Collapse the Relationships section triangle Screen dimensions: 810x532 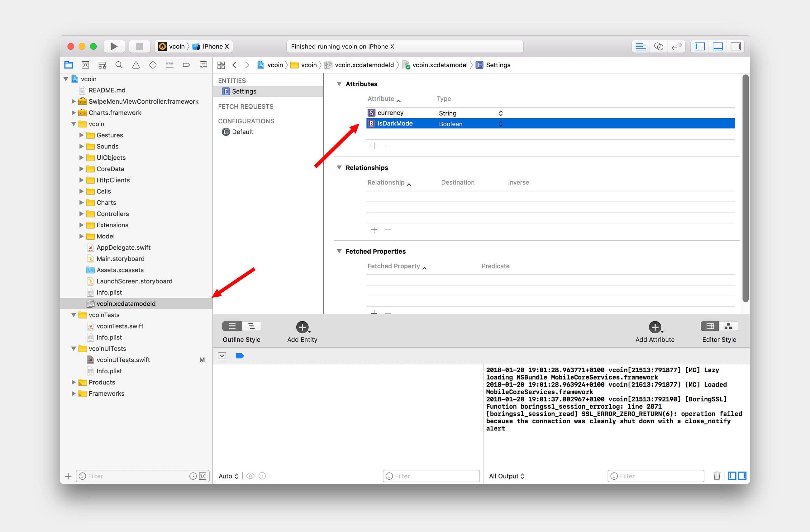click(x=339, y=167)
